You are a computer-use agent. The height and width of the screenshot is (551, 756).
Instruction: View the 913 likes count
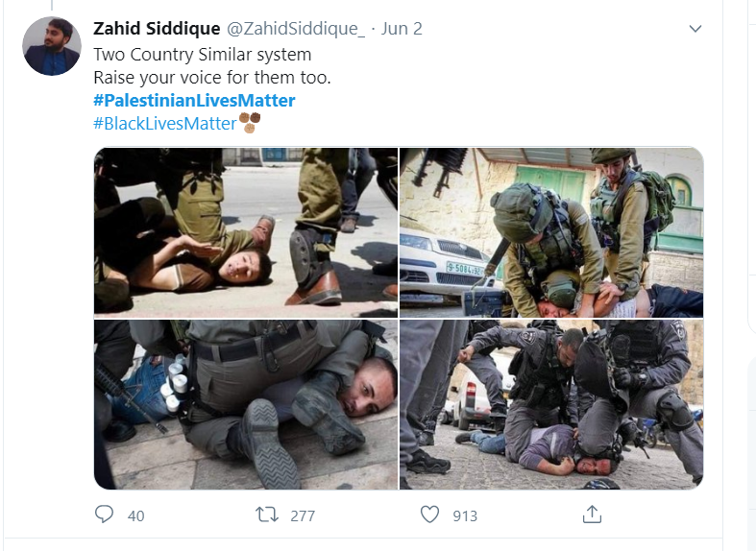coord(465,515)
